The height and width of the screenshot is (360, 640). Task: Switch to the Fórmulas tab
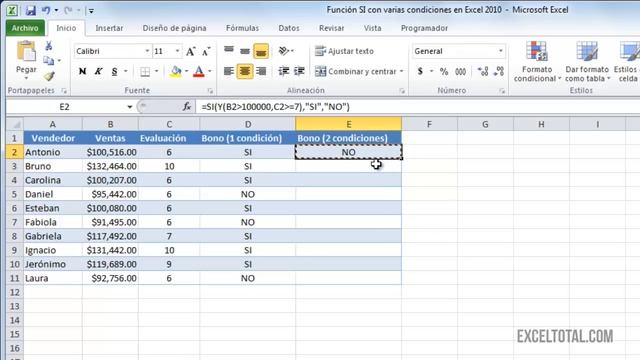(x=242, y=28)
